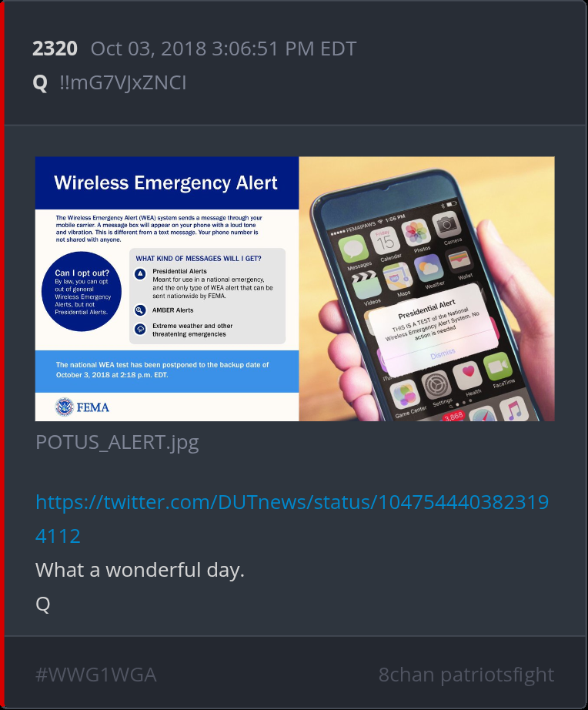Select post number 2320
Viewport: 588px width, 710px height.
pos(55,49)
